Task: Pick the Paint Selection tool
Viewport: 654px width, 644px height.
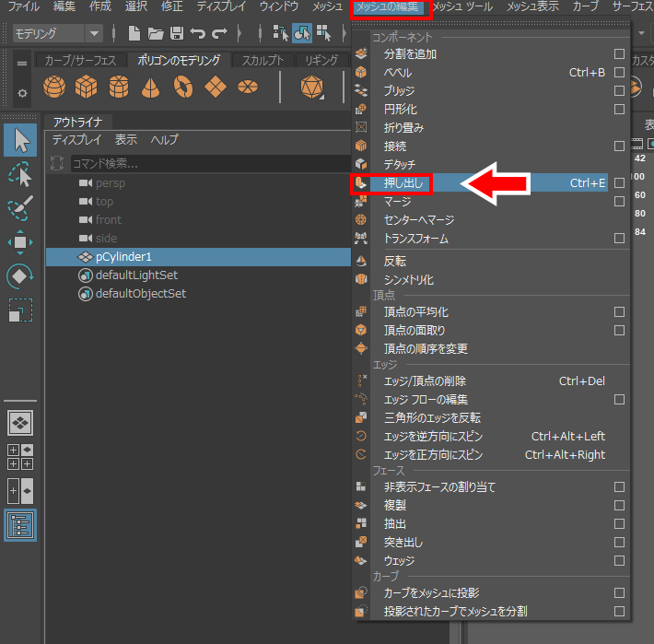Action: (x=20, y=208)
